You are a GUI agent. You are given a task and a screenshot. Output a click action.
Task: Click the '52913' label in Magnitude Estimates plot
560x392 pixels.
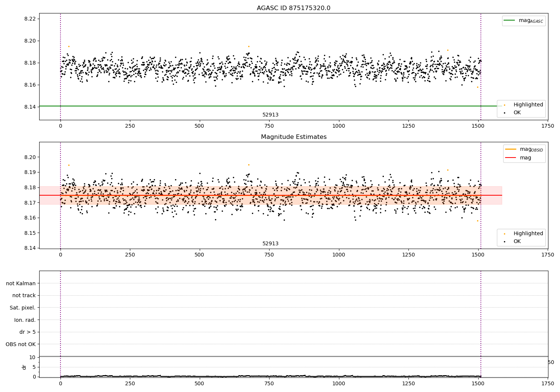[270, 244]
